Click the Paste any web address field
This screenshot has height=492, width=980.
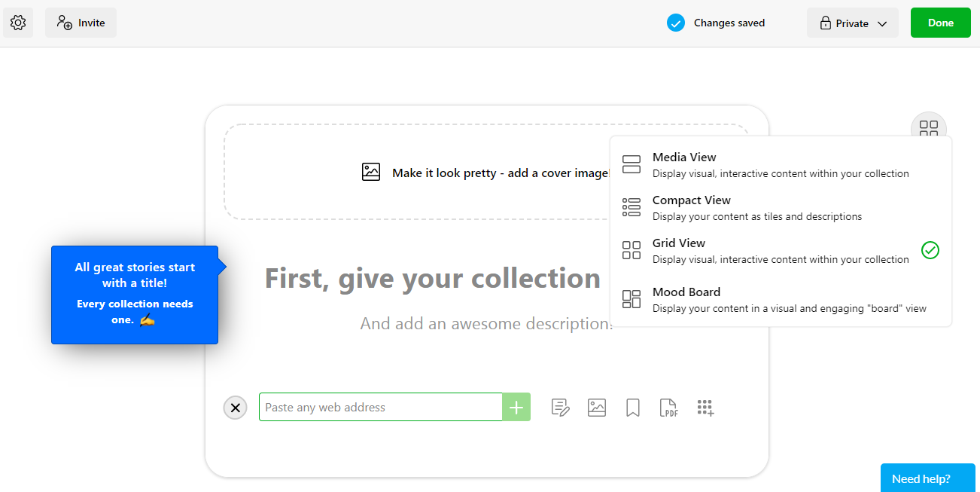coord(381,407)
